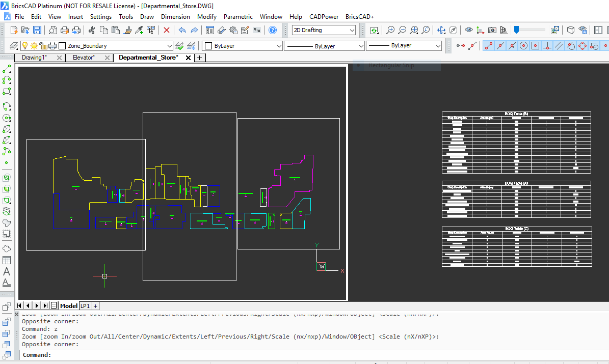Click the Zoom In magnifier icon
The height and width of the screenshot is (364, 609).
click(x=390, y=31)
